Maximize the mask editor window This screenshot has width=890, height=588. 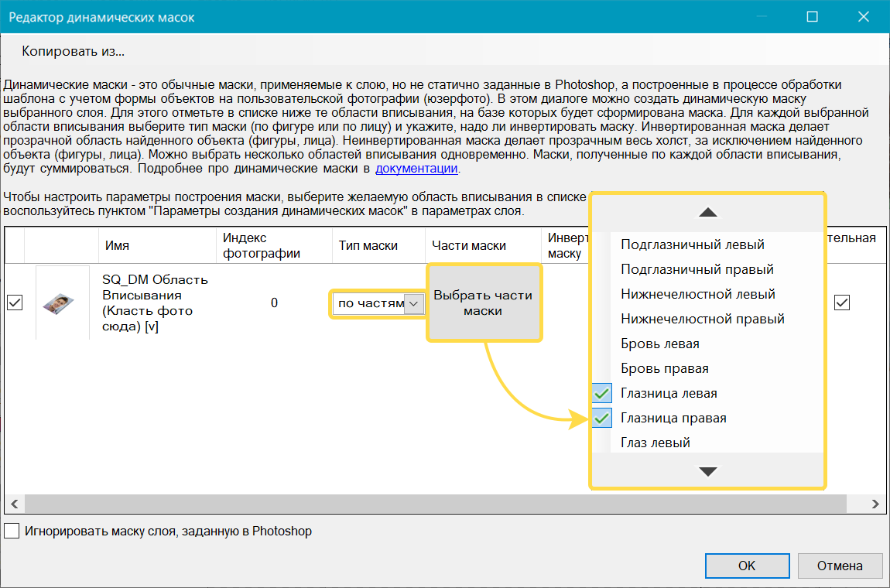[x=812, y=16]
